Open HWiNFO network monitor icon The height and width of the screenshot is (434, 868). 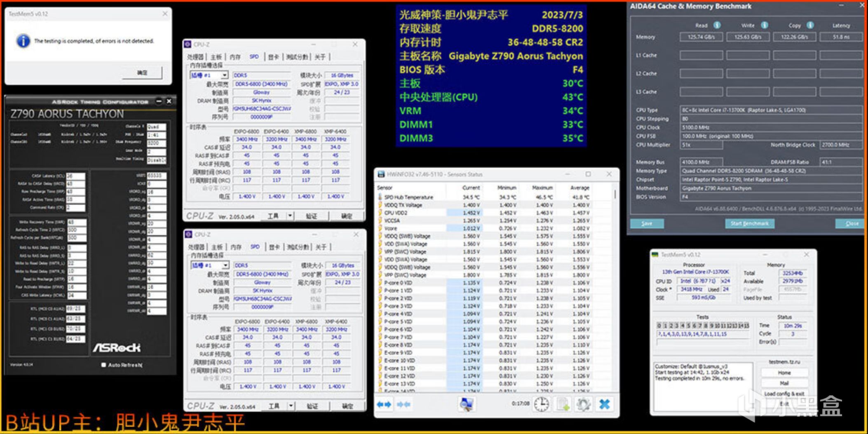[x=467, y=404]
